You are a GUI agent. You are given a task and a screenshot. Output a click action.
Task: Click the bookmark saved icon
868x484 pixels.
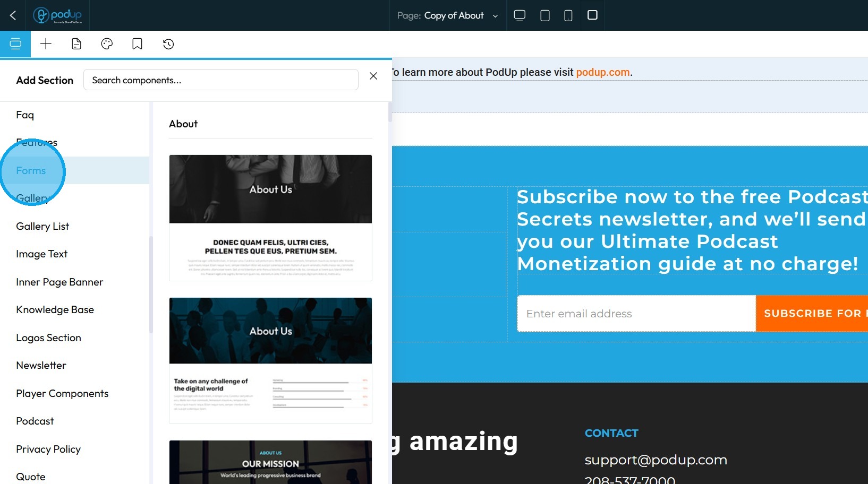pos(137,44)
